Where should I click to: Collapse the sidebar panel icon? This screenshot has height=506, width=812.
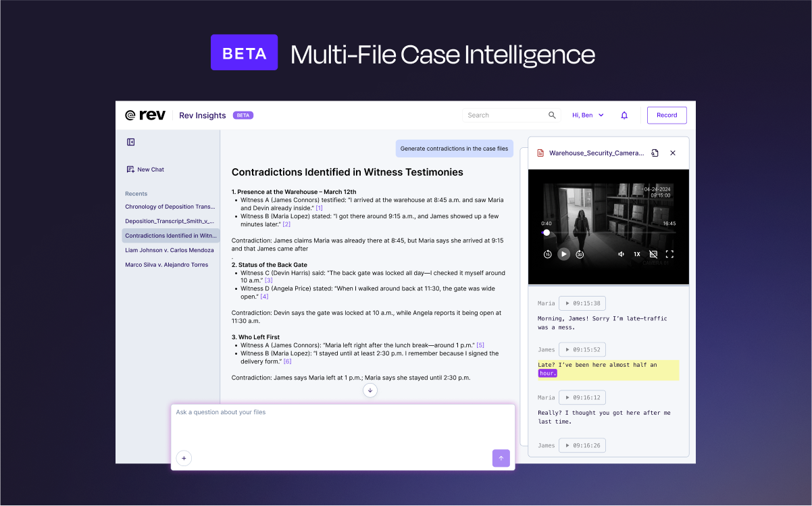tap(131, 142)
